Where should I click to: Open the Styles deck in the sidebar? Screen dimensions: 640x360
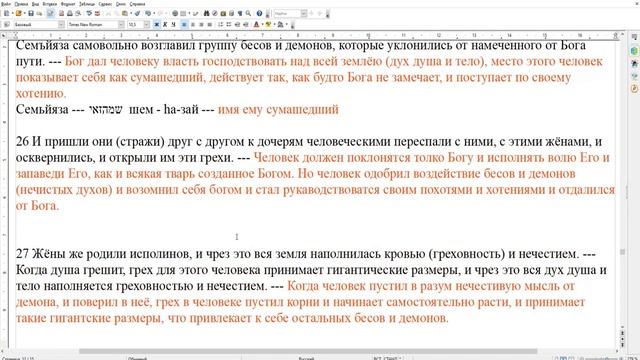tap(634, 63)
